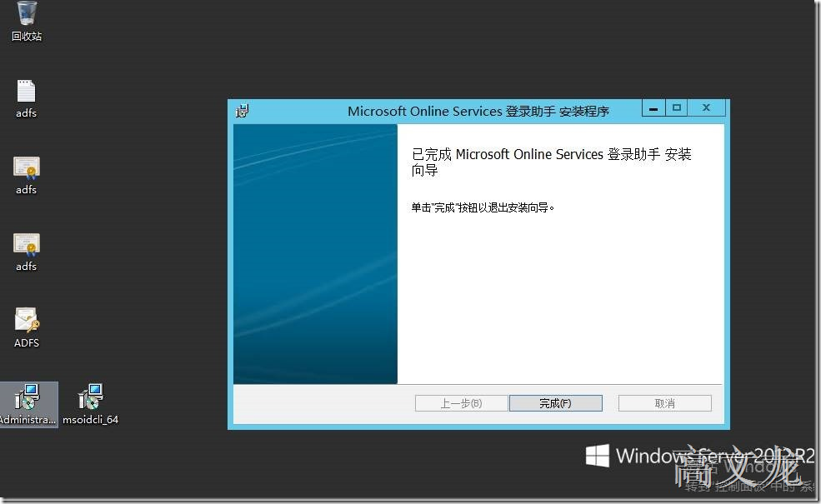Click the blue wizard banner image
The height and width of the screenshot is (504, 821).
pos(316,254)
